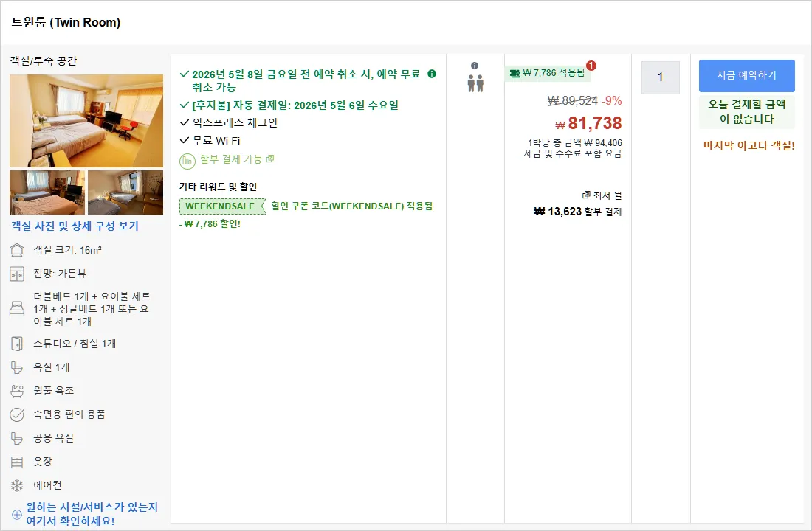Open the room quantity selector showing 1
Image resolution: width=812 pixels, height=531 pixels.
tap(660, 77)
